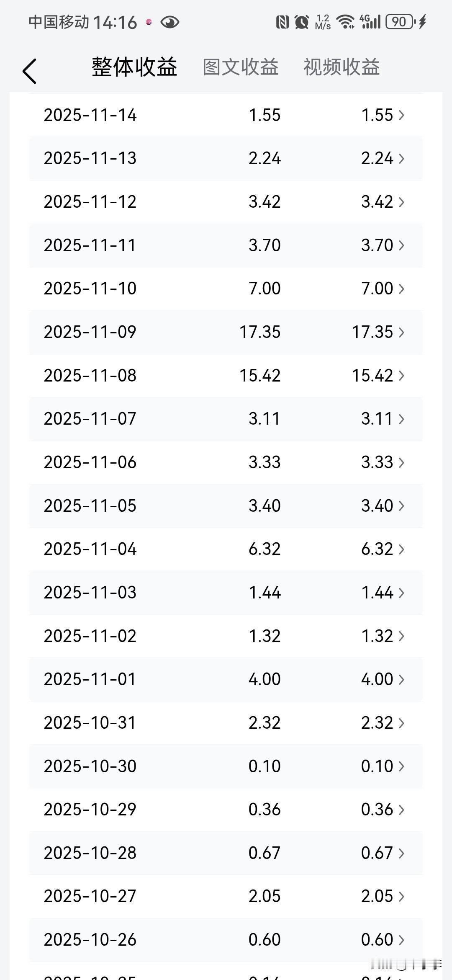This screenshot has width=452, height=980.
Task: Tap the 4G signal bars icon
Action: 370,22
